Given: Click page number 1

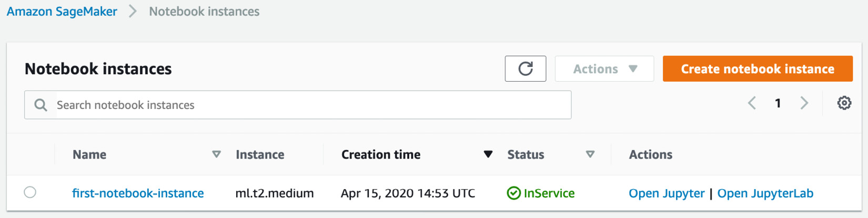Looking at the screenshot, I should pos(778,103).
